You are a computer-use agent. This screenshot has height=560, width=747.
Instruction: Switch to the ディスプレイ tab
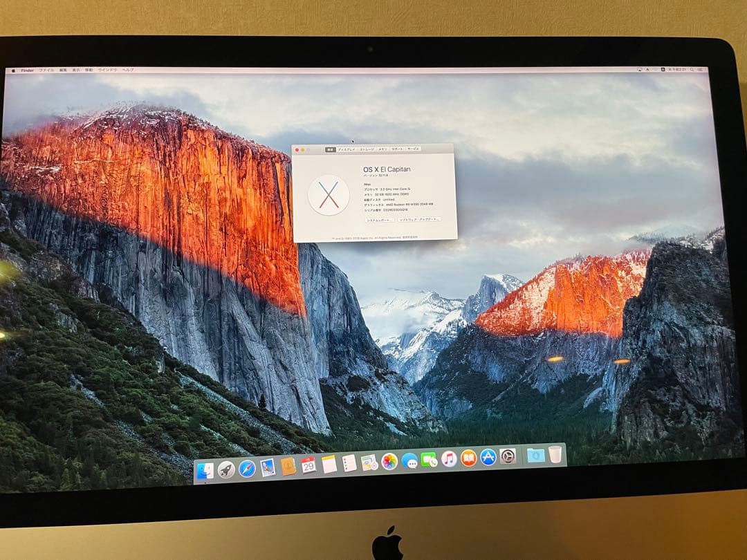pos(347,149)
